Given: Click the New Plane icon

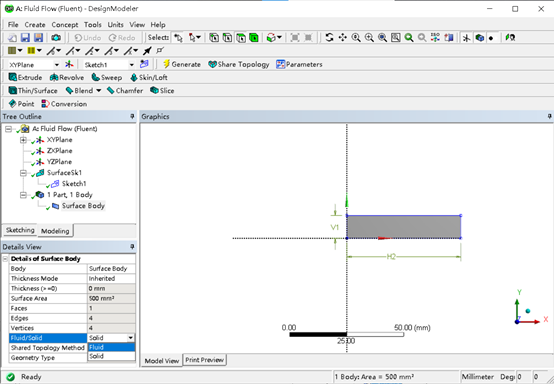Looking at the screenshot, I should pos(69,64).
